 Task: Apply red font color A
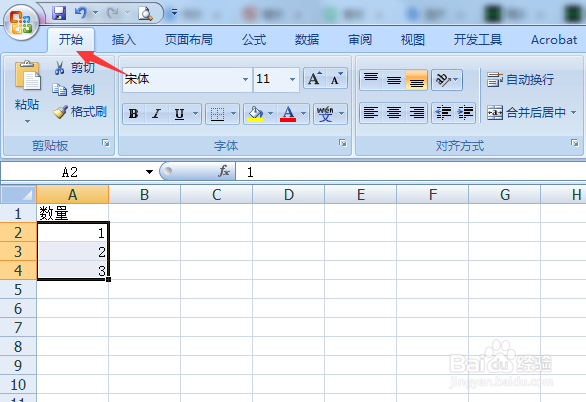288,114
